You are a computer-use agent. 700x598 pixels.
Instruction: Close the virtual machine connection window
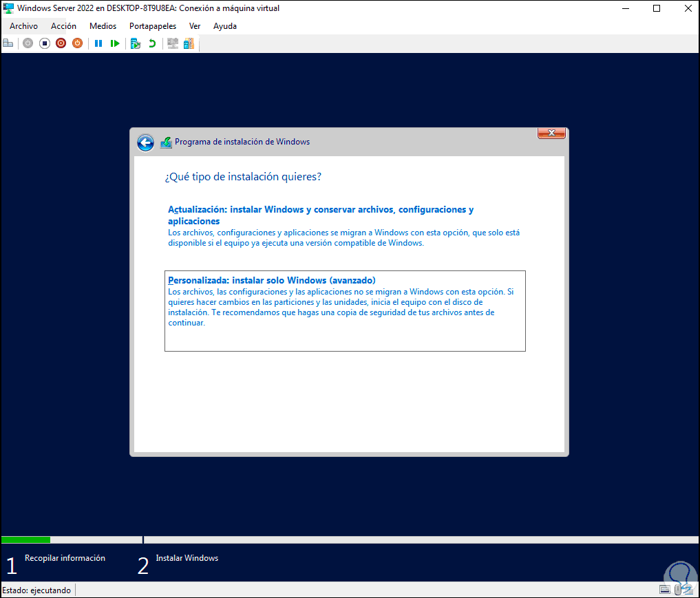click(x=688, y=8)
